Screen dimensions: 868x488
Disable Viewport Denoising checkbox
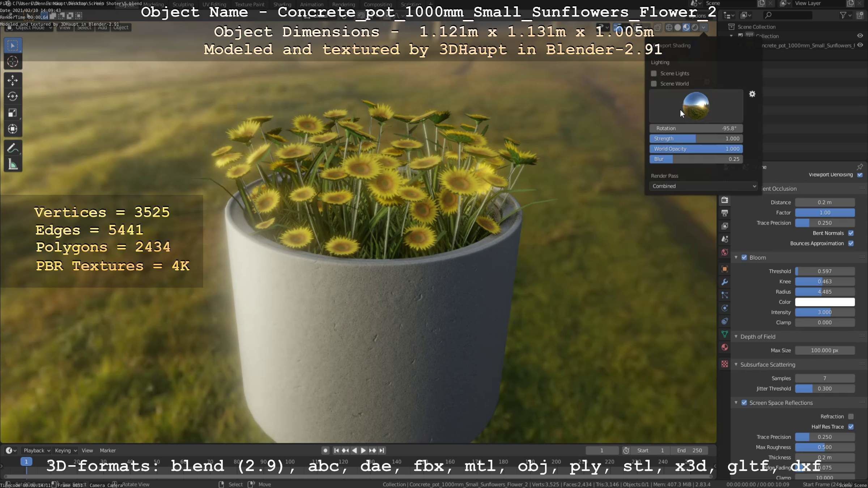coord(860,175)
